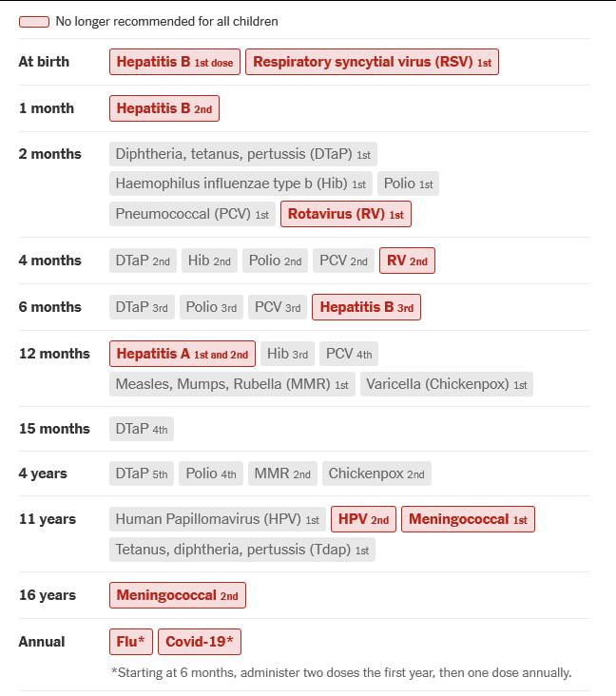The width and height of the screenshot is (616, 696).
Task: Select the Rotavirus (RV) 1st tag
Action: pos(346,214)
